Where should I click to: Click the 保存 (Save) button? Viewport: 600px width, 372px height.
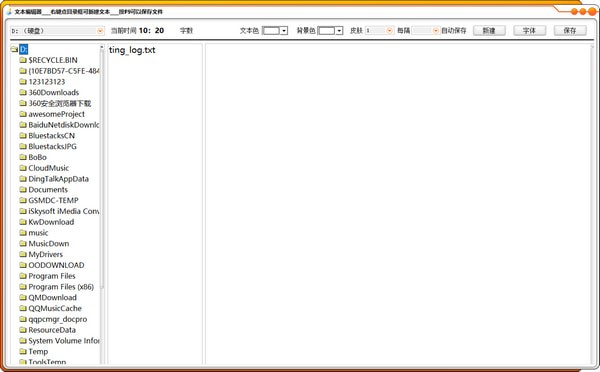(x=570, y=31)
